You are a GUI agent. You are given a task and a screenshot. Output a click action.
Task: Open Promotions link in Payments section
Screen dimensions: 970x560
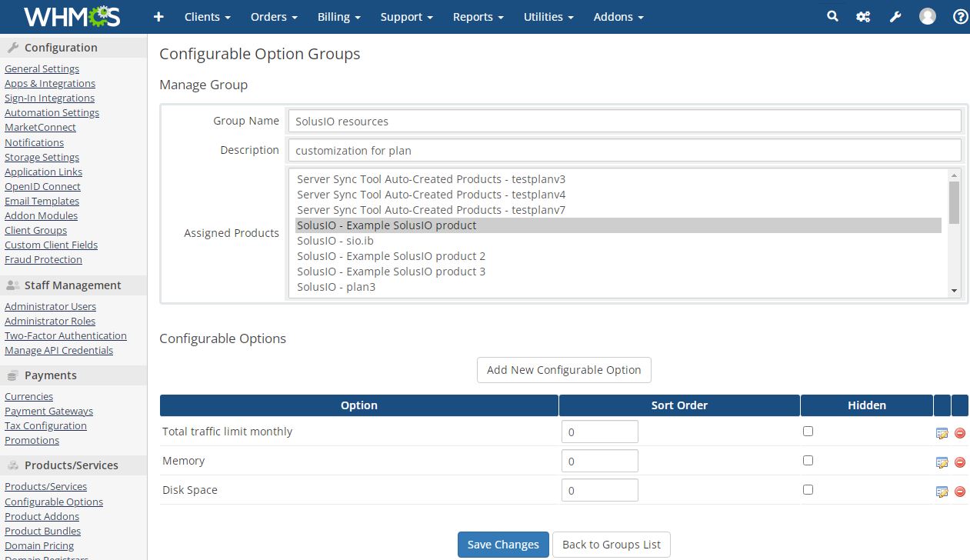pos(32,440)
